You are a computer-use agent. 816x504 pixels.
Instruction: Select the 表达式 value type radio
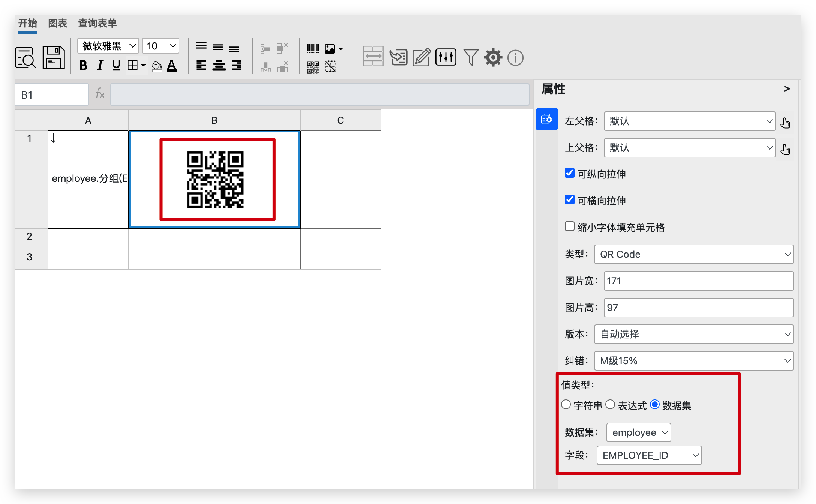(610, 404)
